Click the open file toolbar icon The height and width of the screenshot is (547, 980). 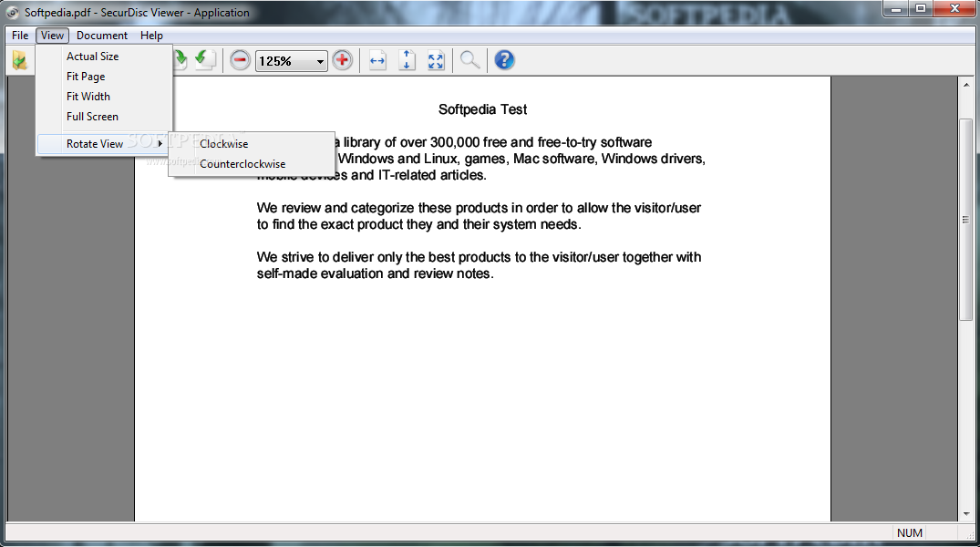[19, 61]
